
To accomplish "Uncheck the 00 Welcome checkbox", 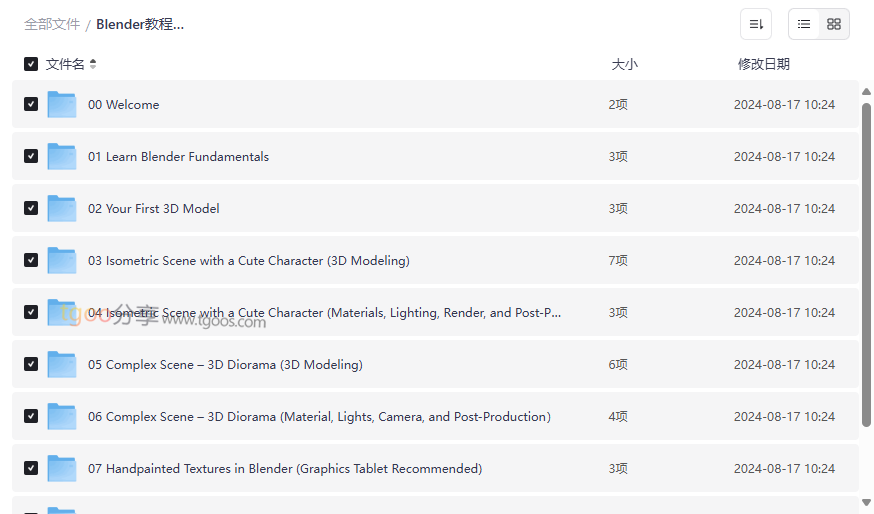I will [x=31, y=104].
